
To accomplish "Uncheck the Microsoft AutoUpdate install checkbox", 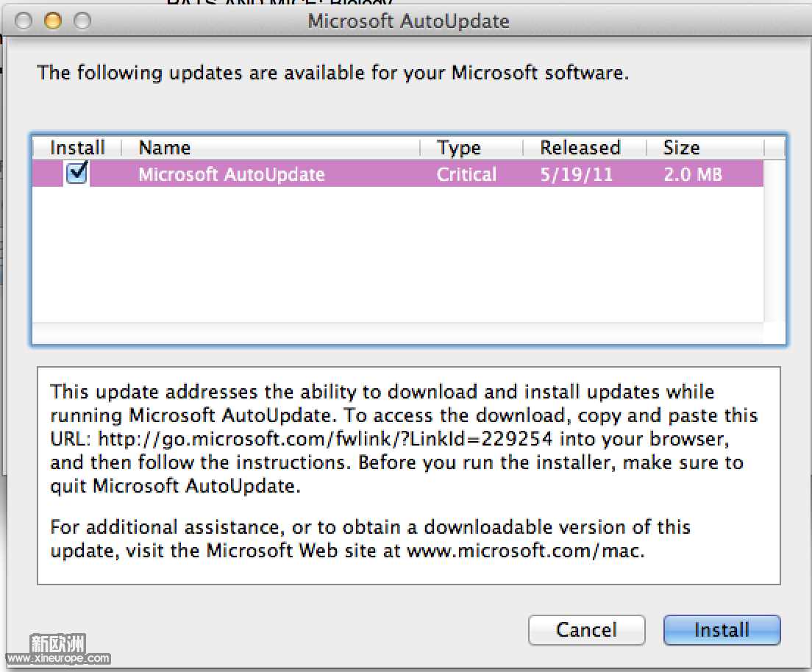I will (76, 173).
